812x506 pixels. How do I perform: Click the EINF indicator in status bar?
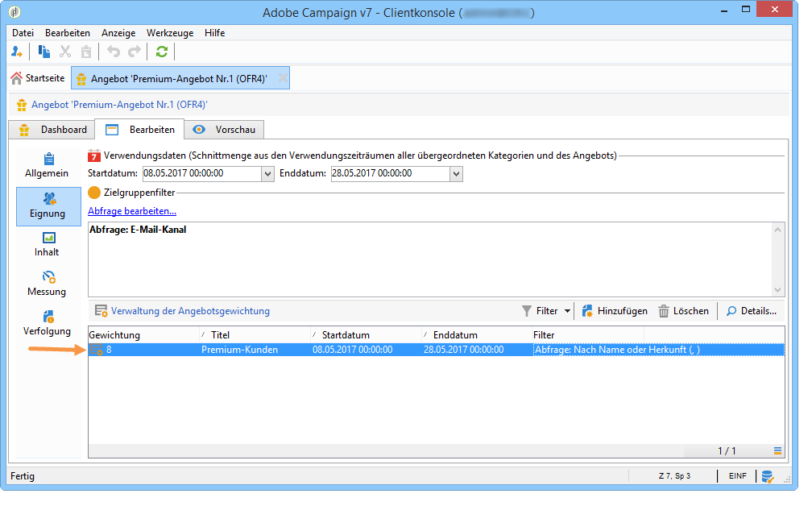tap(737, 476)
